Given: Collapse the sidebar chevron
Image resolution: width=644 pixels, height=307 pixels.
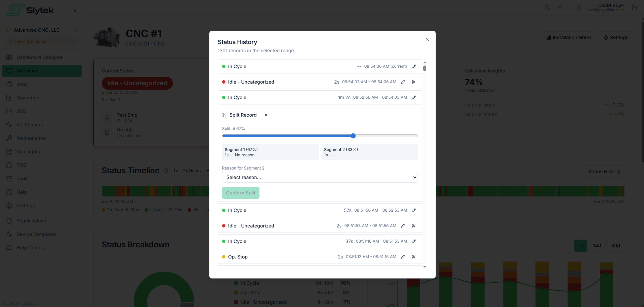Looking at the screenshot, I should coord(75,10).
